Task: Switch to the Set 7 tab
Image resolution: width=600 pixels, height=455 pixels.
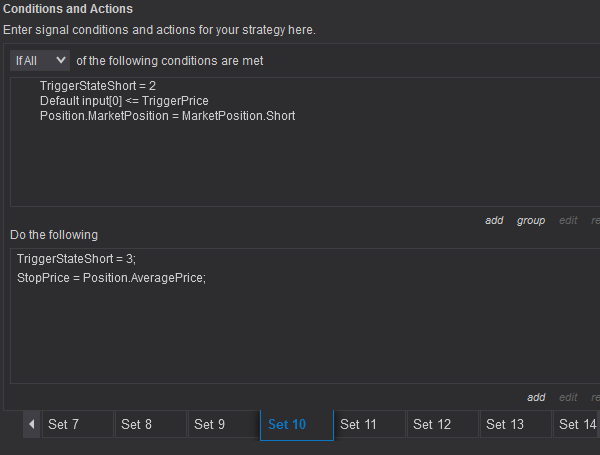Action: [x=64, y=424]
